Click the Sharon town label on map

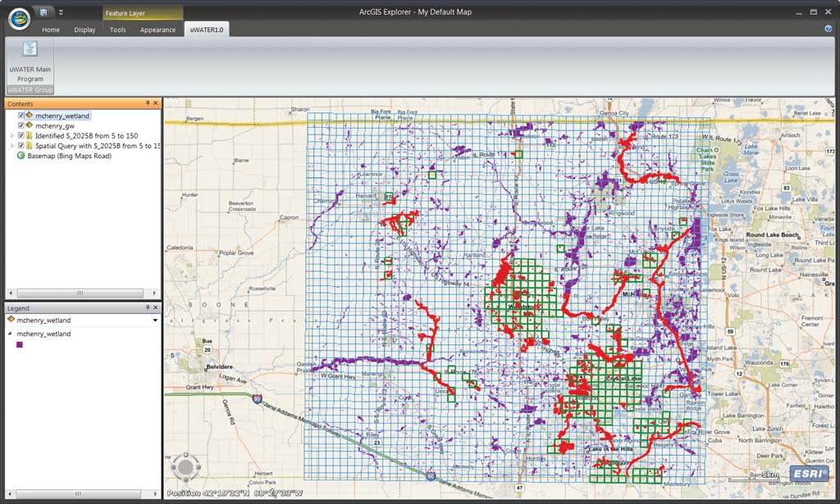(300, 109)
